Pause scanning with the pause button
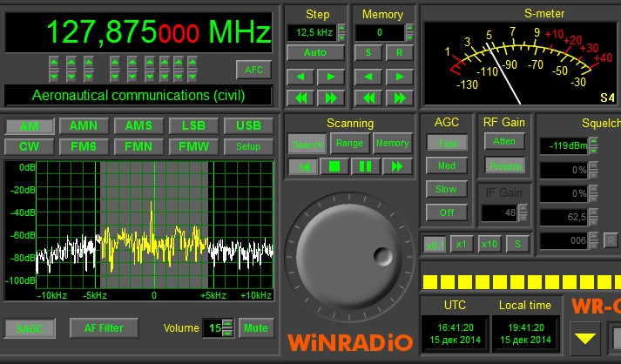 [x=365, y=166]
